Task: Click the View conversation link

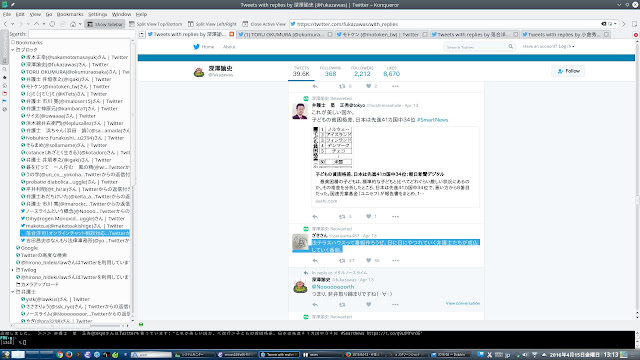Action: click(463, 304)
